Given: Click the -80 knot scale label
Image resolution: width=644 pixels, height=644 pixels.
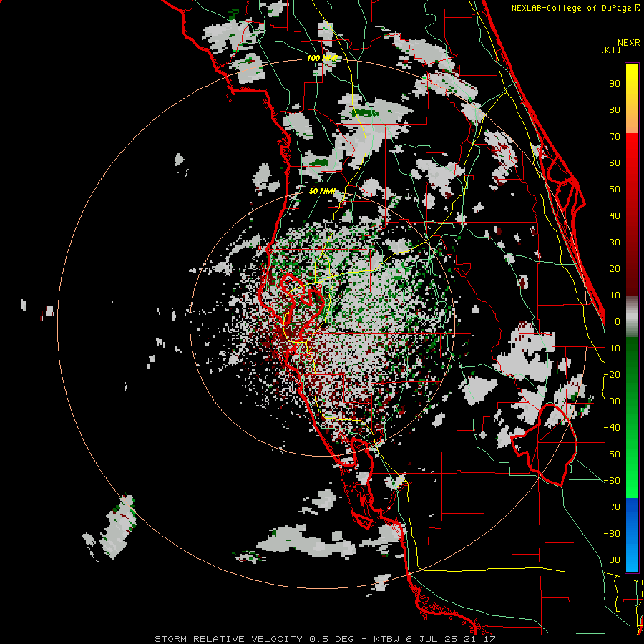Looking at the screenshot, I should pos(613,534).
